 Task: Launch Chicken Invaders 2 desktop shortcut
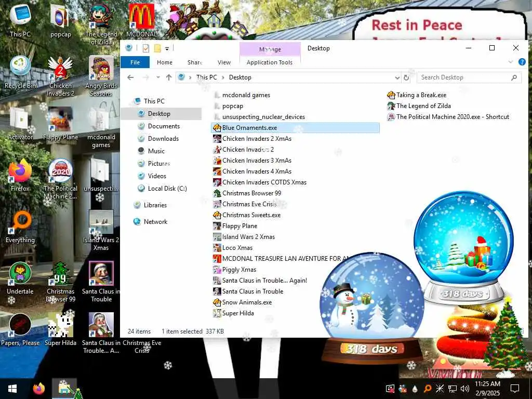coord(60,76)
